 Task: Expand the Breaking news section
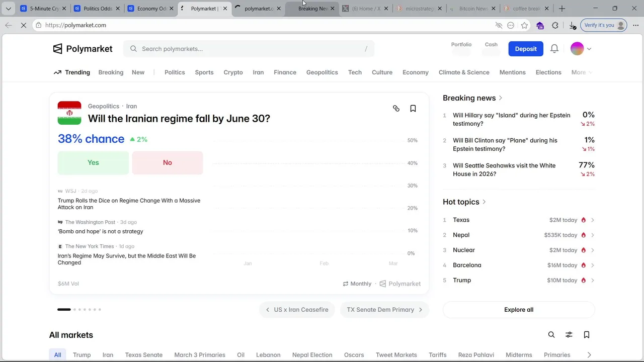pyautogui.click(x=472, y=98)
